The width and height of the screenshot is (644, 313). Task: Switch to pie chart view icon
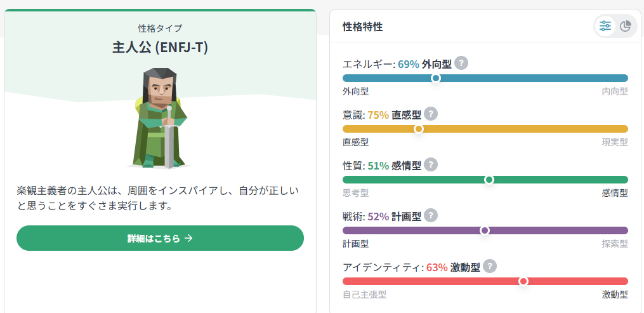click(625, 27)
